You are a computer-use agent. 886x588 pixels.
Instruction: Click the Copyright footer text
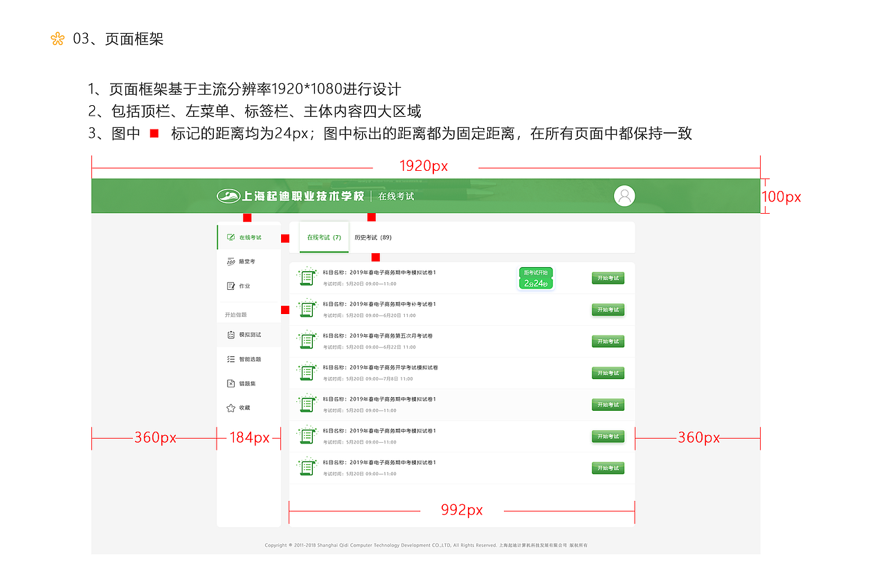(426, 545)
